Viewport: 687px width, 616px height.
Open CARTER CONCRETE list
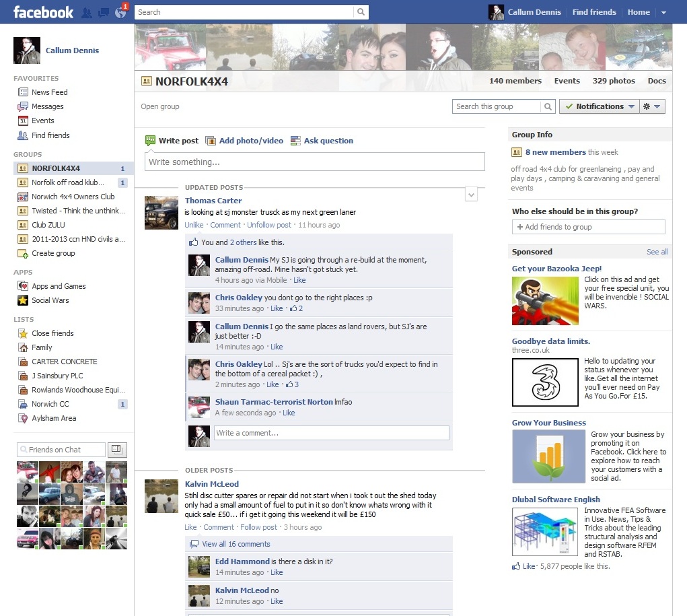click(64, 362)
